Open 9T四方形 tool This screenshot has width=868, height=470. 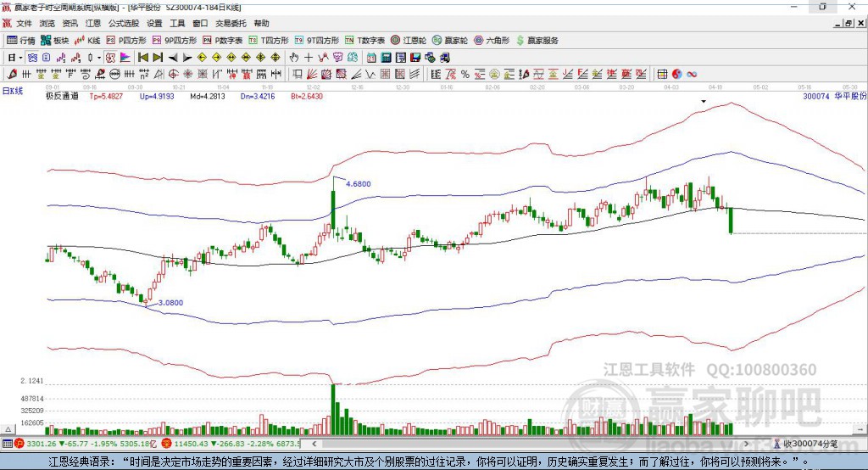point(317,41)
